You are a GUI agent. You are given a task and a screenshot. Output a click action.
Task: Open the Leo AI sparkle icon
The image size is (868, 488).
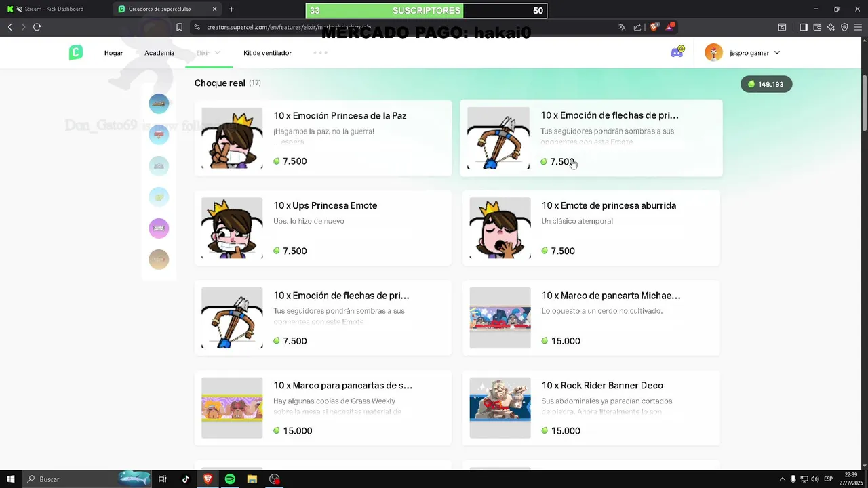point(831,27)
